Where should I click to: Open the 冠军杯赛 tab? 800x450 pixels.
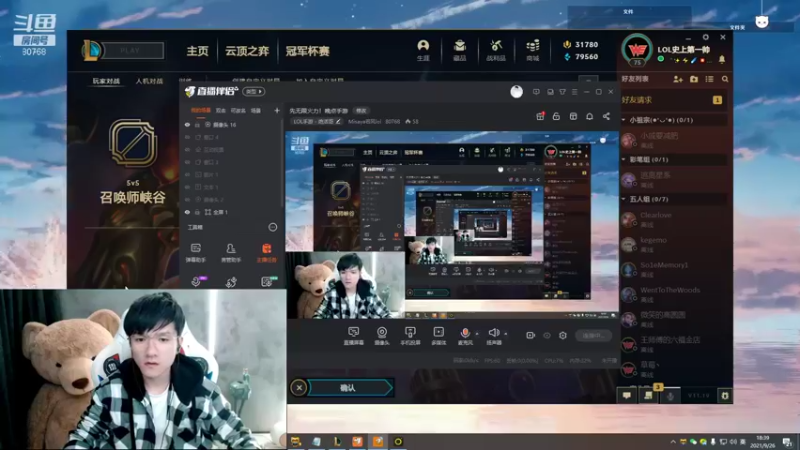pos(308,51)
